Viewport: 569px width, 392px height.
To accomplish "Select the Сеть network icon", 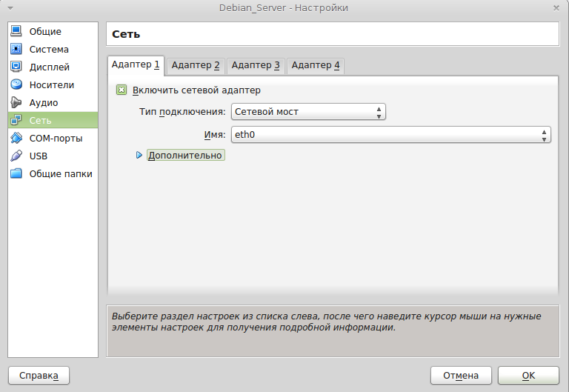I will click(x=16, y=120).
